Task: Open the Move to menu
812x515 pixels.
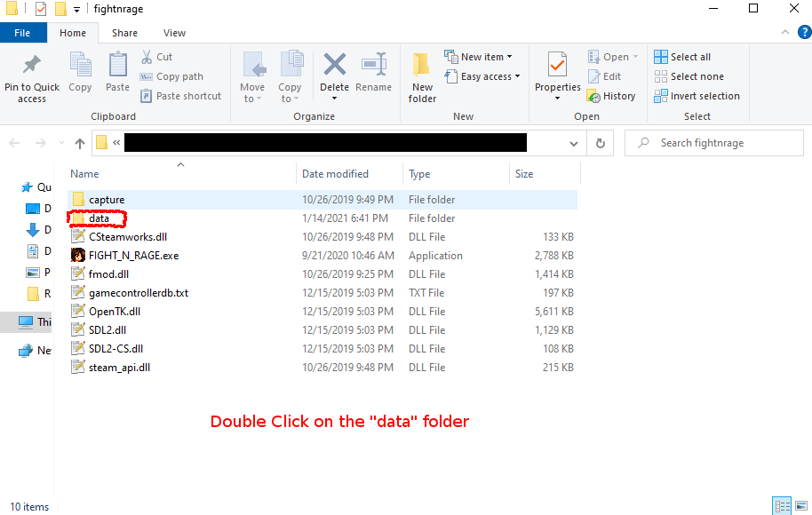Action: (x=252, y=76)
